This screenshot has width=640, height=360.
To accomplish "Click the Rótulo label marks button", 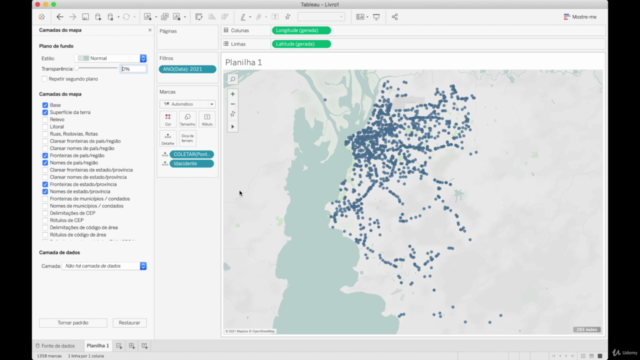I will [207, 120].
